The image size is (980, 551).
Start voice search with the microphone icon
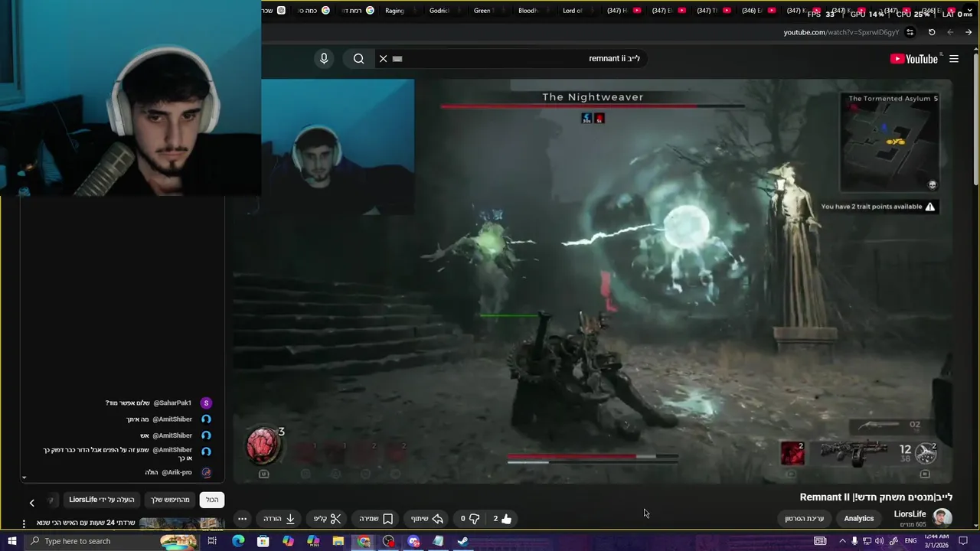[x=324, y=59]
